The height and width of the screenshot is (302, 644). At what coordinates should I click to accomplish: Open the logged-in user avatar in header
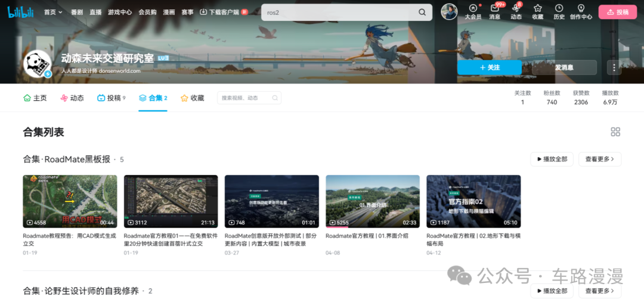pos(449,12)
